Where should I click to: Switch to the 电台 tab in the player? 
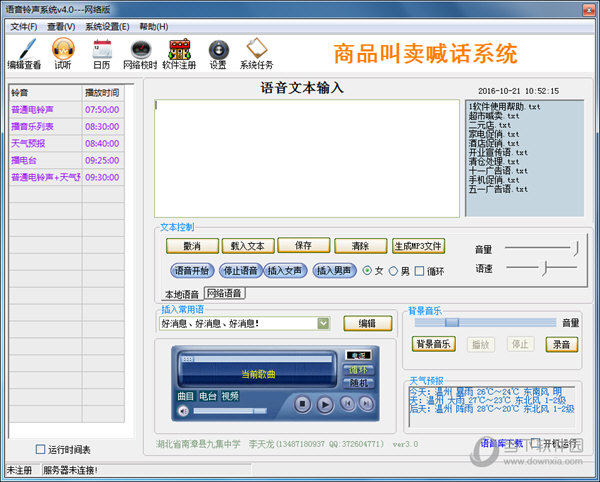[208, 396]
